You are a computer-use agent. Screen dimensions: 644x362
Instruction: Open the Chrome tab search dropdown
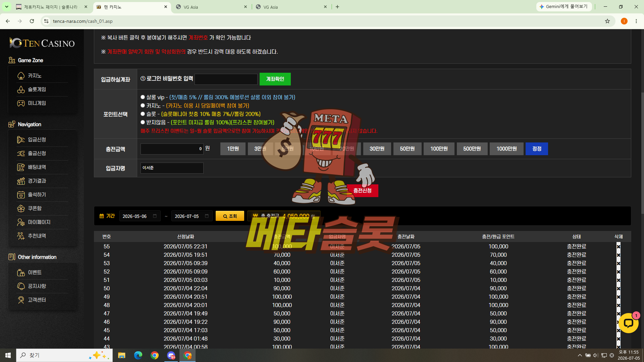click(6, 7)
